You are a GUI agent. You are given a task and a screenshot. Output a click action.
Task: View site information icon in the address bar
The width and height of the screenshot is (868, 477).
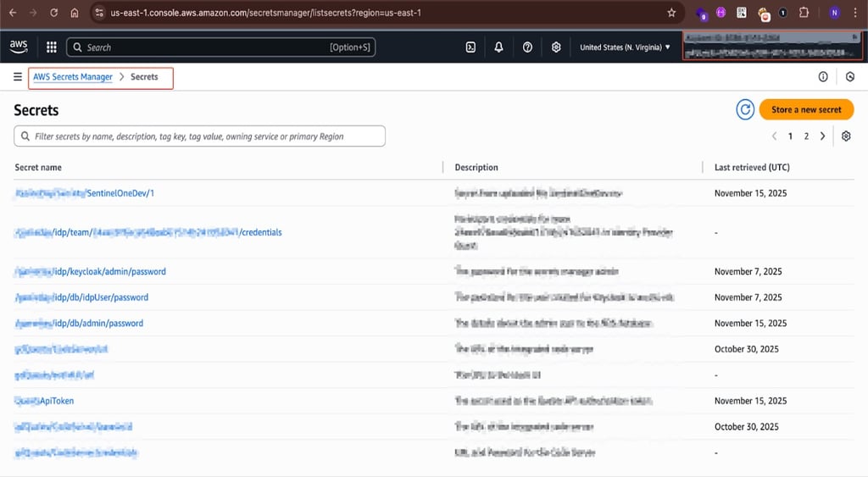click(x=99, y=12)
